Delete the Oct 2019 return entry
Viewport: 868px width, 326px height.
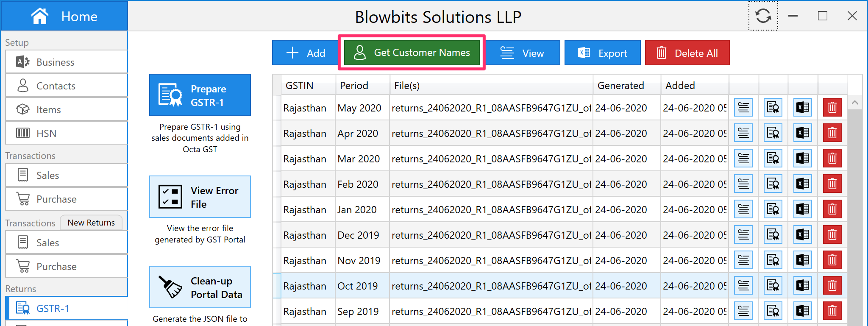coord(832,286)
